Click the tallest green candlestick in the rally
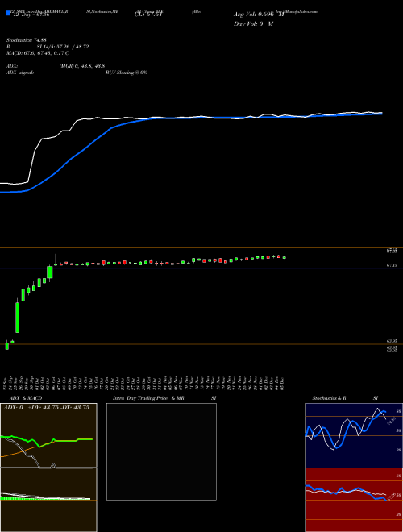 [17, 316]
